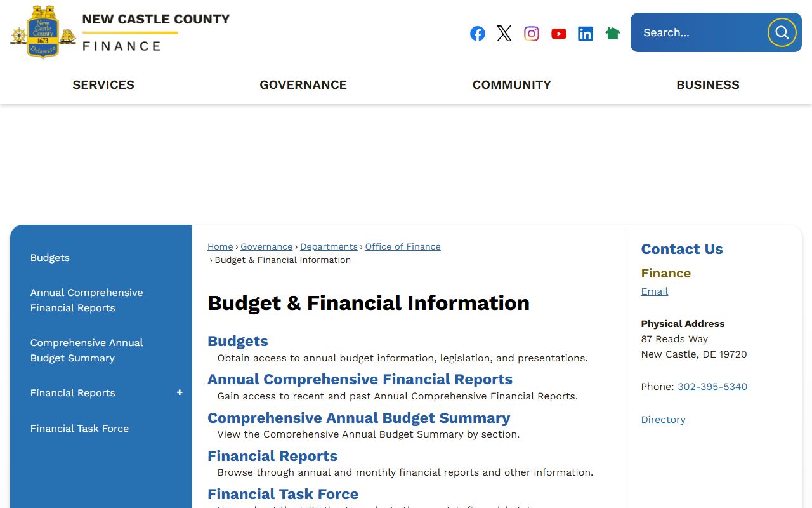Click the 'Obtain access to annual budget information' description
This screenshot has height=508, width=812.
[402, 358]
